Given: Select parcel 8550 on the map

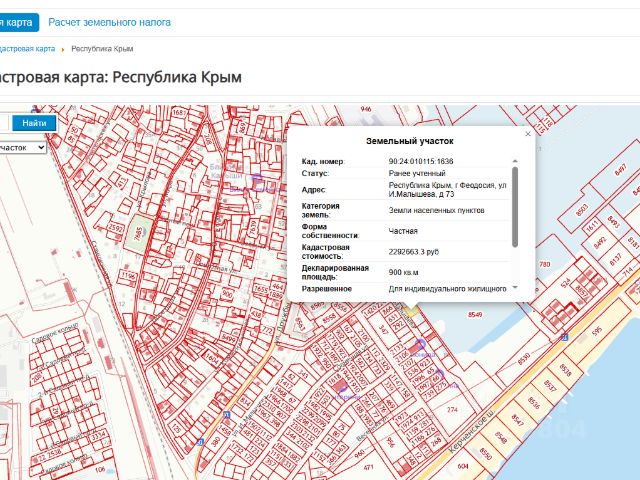Looking at the screenshot, I should (485, 453).
